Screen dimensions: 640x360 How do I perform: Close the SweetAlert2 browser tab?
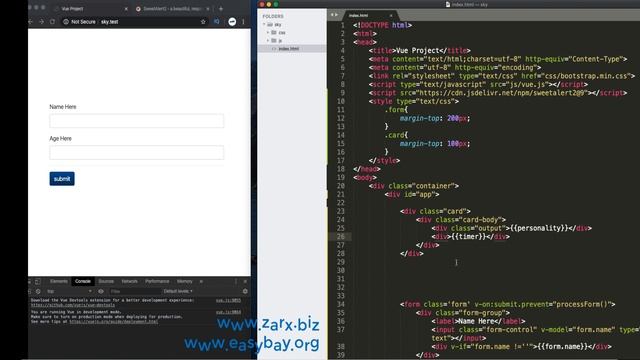coord(208,9)
